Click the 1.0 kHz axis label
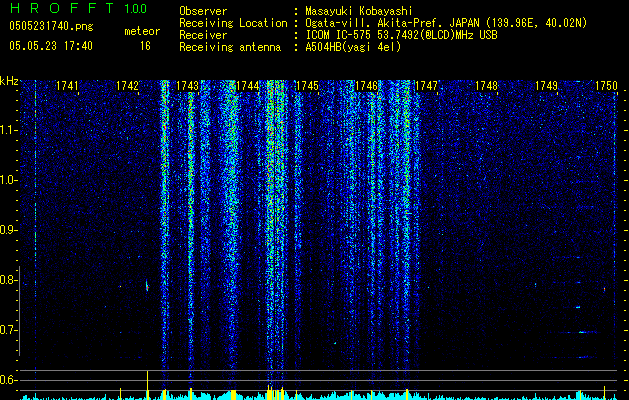Image resolution: width=629 pixels, height=400 pixels. [x=8, y=180]
